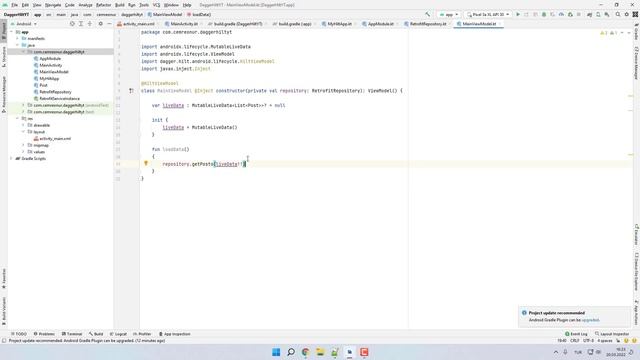
Task: Click Collapse All icon in Project panel
Action: click(90, 24)
